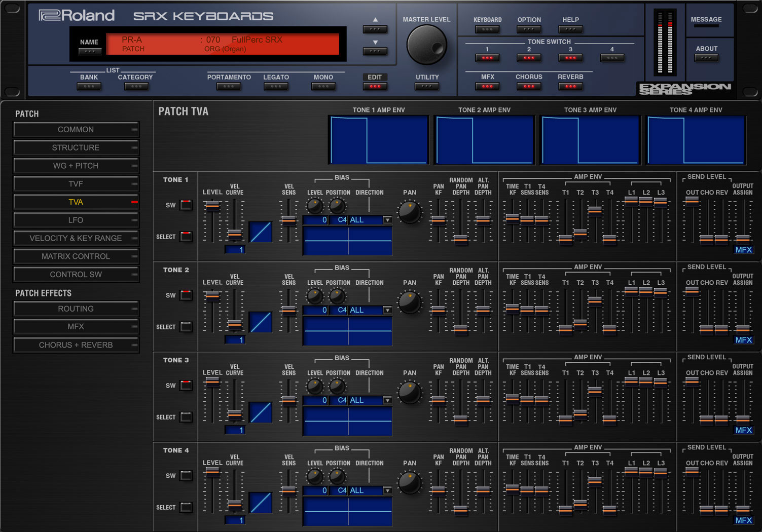Open Tone 2 bias direction dropdown
Image resolution: width=762 pixels, height=532 pixels.
click(x=387, y=310)
